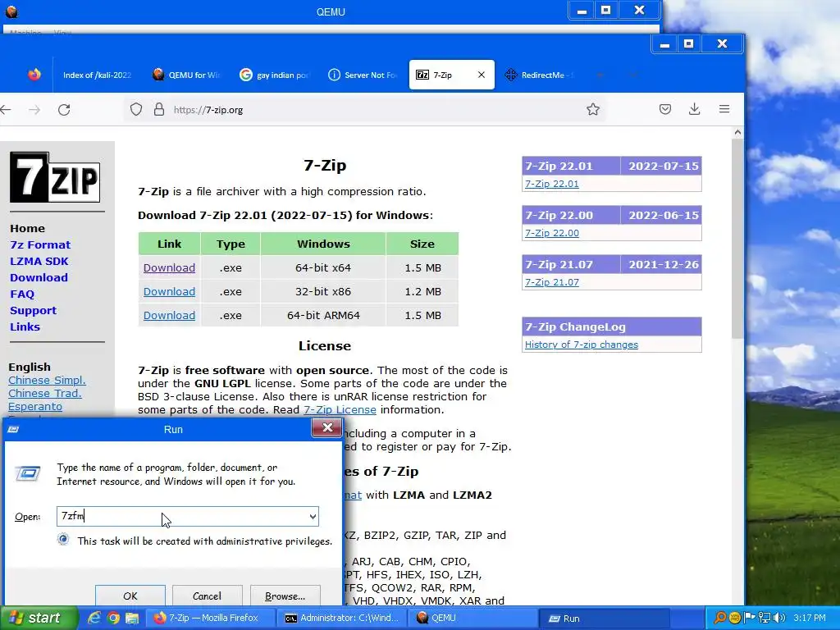
Task: Switch to the QEMU for Windows tab
Action: pyautogui.click(x=187, y=75)
